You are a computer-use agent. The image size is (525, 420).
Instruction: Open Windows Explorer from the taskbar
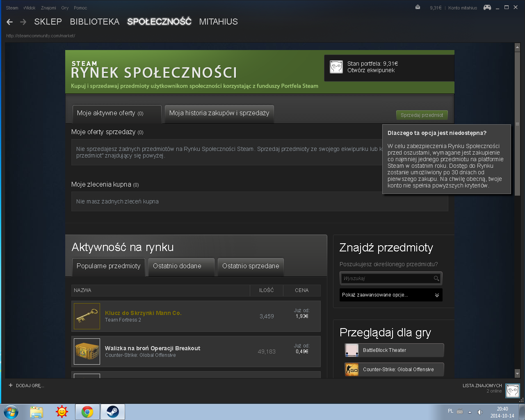[37, 412]
